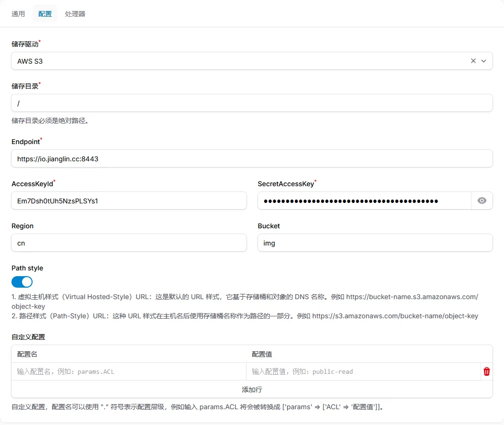This screenshot has width=504, height=425.
Task: Click the 配置值 input in custom config
Action: 364,371
